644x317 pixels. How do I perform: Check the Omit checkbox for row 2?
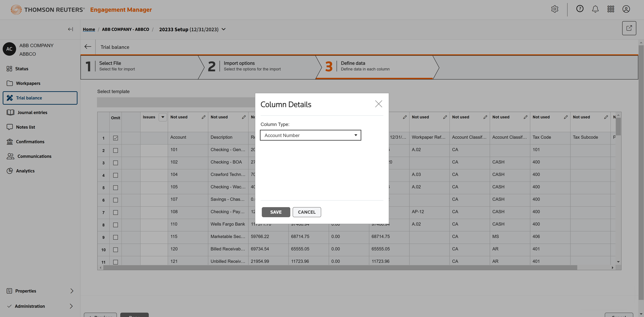tap(115, 150)
